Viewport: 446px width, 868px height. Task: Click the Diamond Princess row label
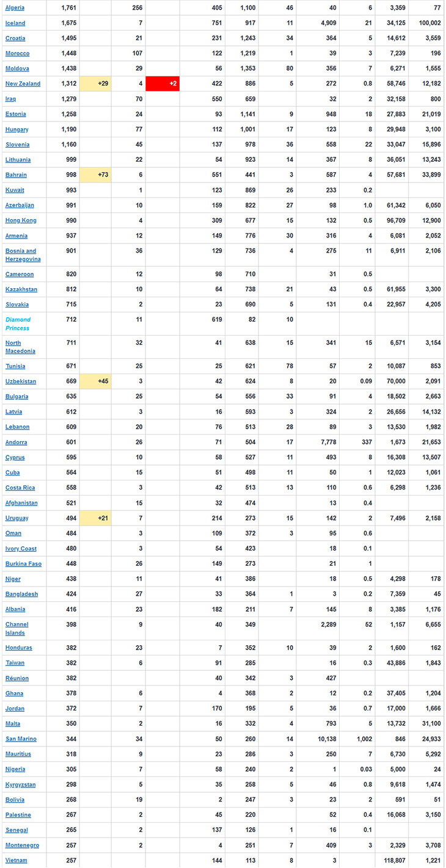pyautogui.click(x=18, y=324)
